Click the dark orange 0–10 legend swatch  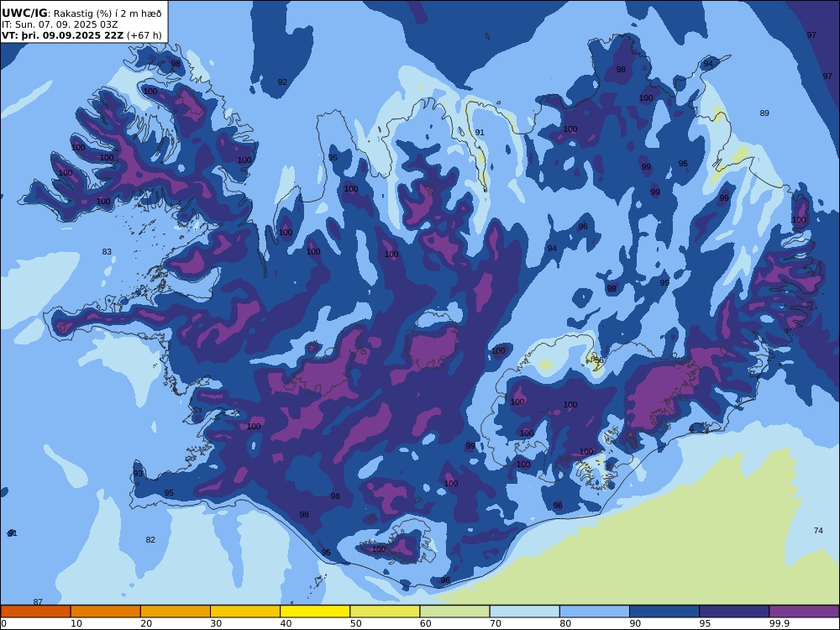click(35, 612)
